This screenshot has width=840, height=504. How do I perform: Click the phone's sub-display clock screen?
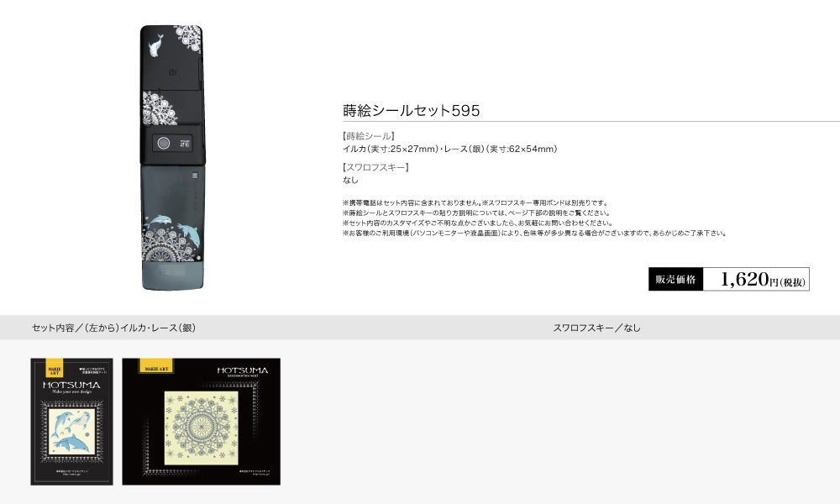[185, 143]
